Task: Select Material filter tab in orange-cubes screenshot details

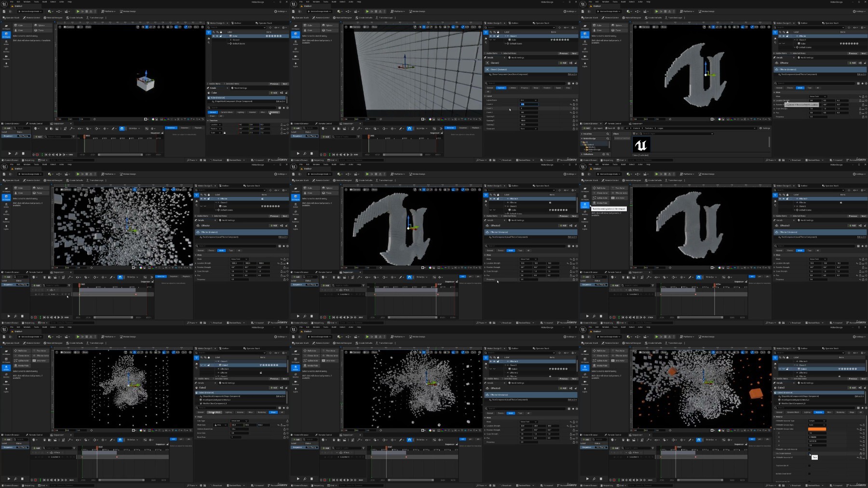Action: click(819, 412)
